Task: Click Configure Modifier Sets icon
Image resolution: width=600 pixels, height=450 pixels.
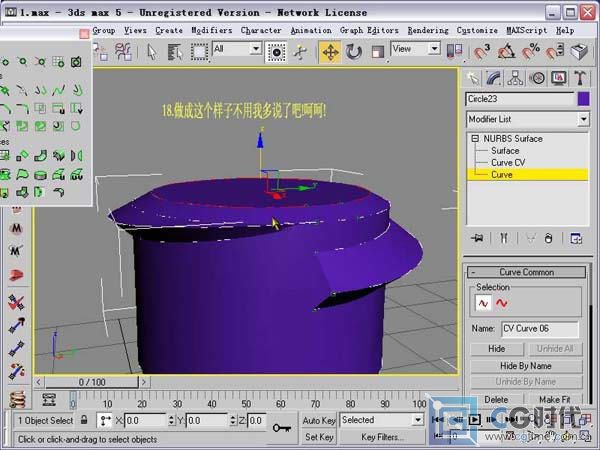Action: tap(576, 238)
